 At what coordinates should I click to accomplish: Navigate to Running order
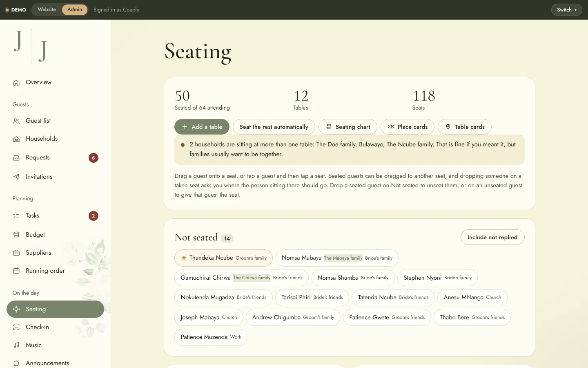(56, 271)
